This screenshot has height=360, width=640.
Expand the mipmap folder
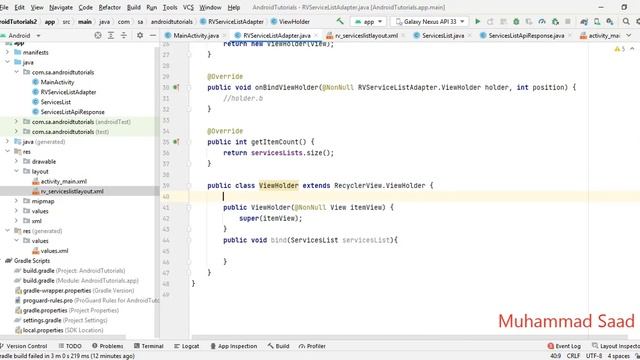[16, 201]
